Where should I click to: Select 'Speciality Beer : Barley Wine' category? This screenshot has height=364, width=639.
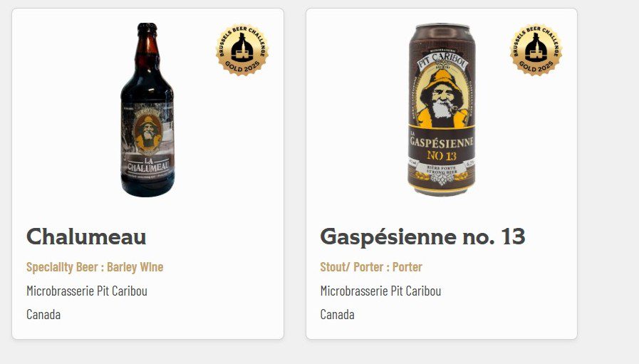point(95,267)
